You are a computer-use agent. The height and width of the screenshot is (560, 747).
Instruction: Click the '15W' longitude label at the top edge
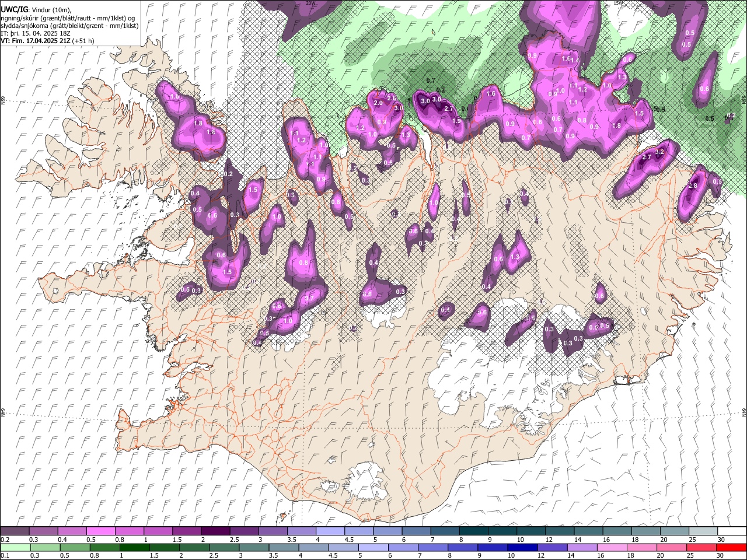point(618,3)
